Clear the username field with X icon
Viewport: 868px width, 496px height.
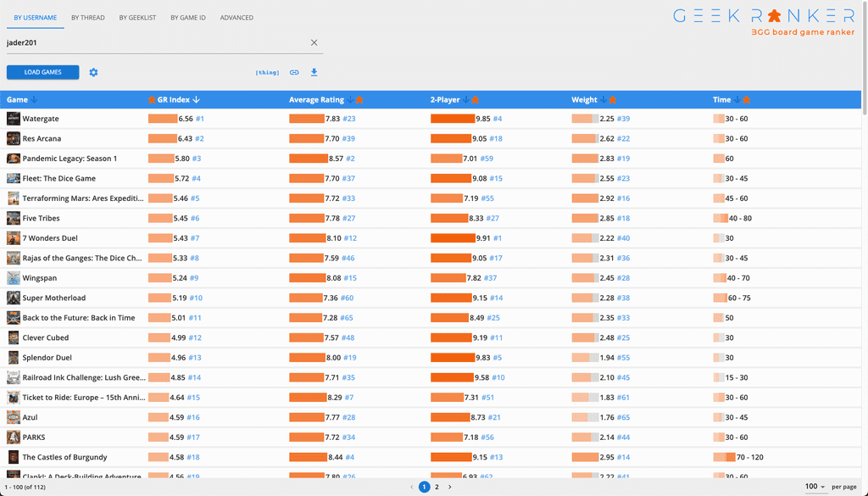coord(314,42)
